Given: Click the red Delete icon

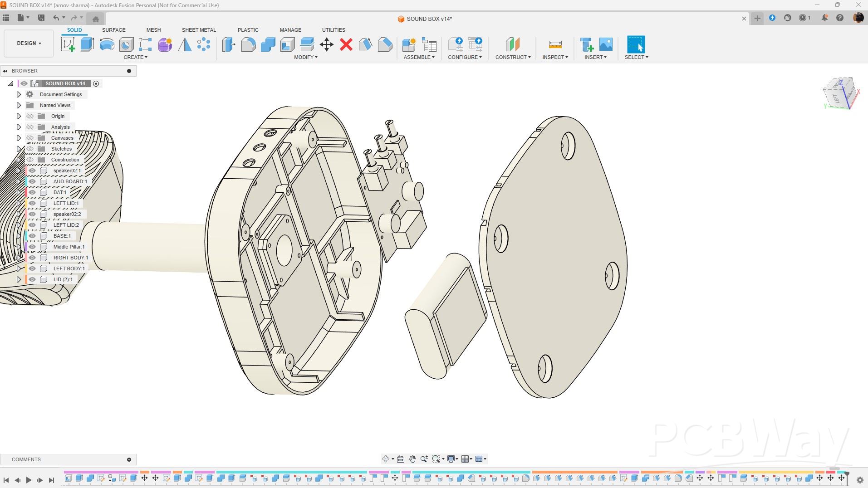Looking at the screenshot, I should (x=346, y=44).
